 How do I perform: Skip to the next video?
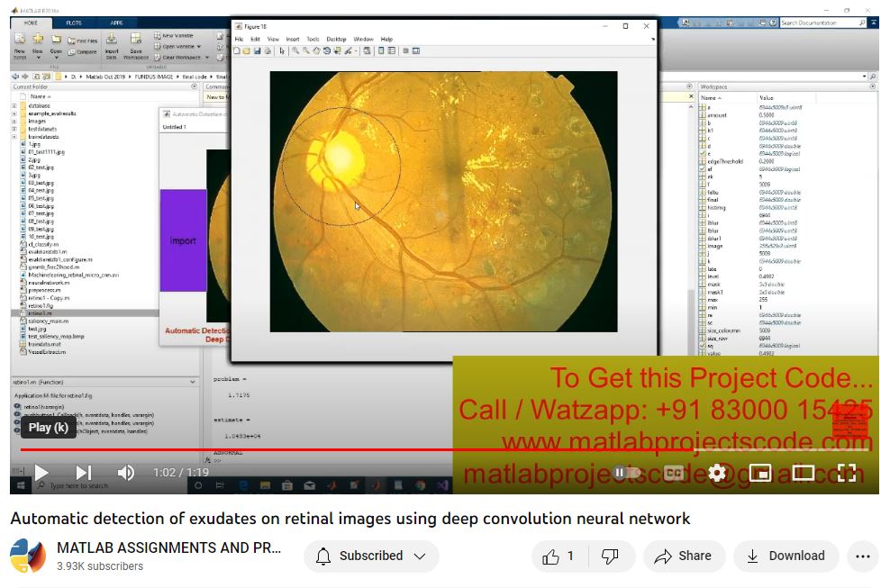point(84,472)
